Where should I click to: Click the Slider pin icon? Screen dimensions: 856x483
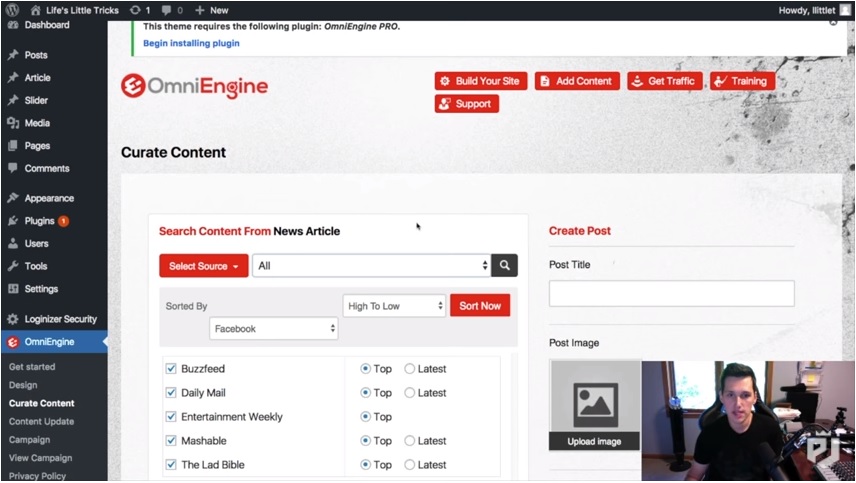click(x=13, y=100)
